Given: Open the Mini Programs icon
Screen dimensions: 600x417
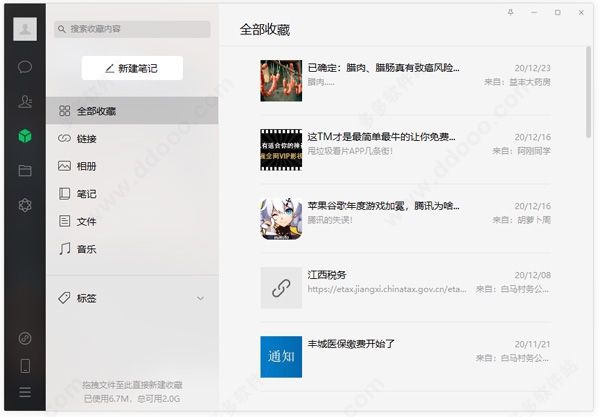Looking at the screenshot, I should (25, 339).
